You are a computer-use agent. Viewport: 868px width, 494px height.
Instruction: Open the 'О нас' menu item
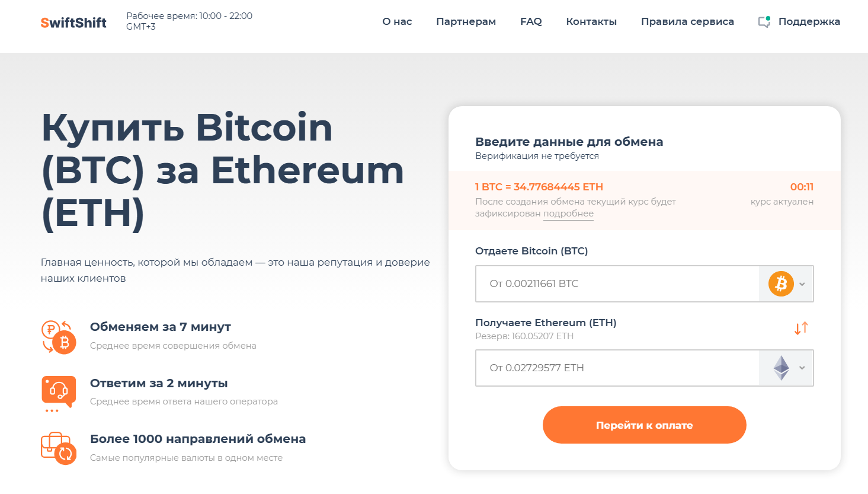[x=397, y=22]
